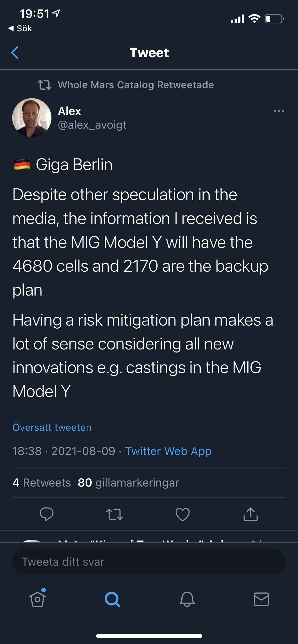Open the Twitter Web App source link
The image size is (298, 644).
168,451
